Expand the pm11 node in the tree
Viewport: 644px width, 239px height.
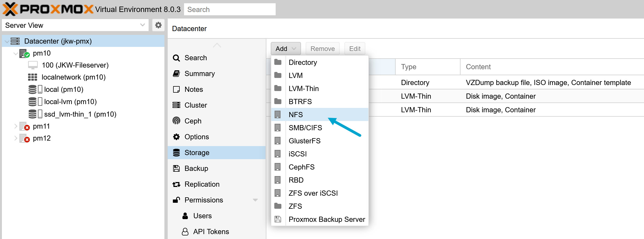point(16,126)
